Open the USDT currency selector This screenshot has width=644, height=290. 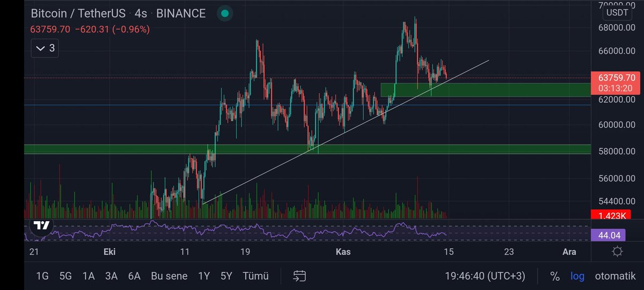618,12
